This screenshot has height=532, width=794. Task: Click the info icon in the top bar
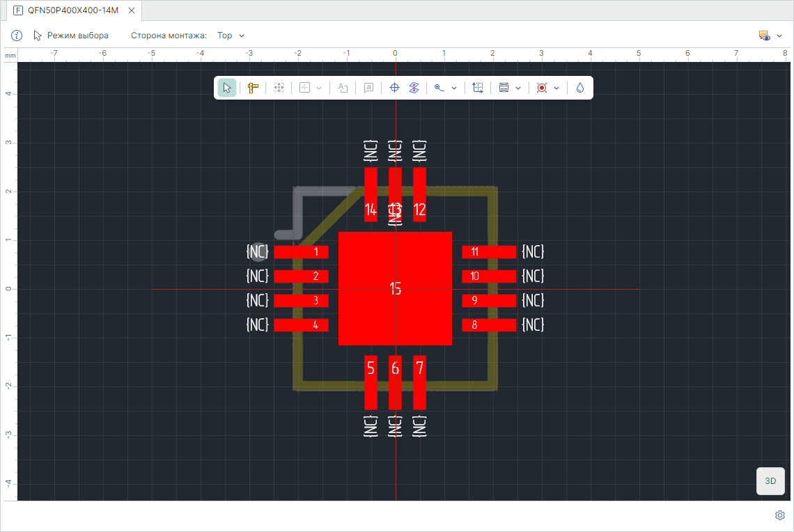click(17, 36)
